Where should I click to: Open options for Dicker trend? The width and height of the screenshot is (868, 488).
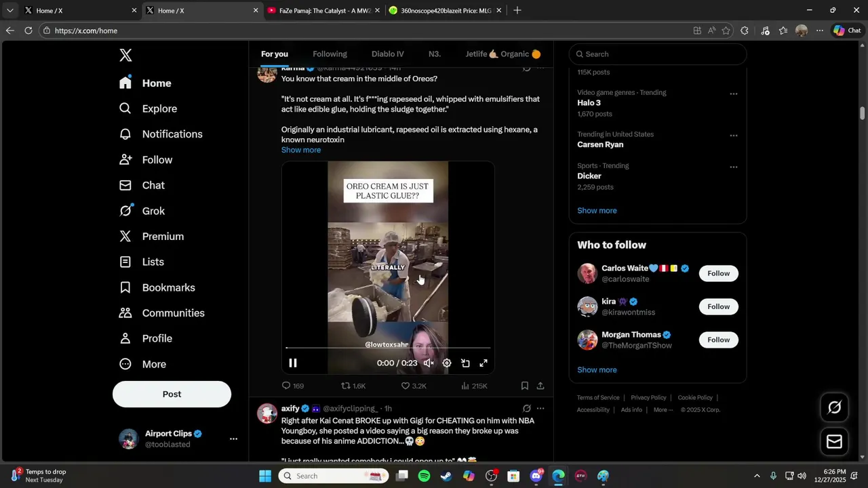pyautogui.click(x=734, y=167)
